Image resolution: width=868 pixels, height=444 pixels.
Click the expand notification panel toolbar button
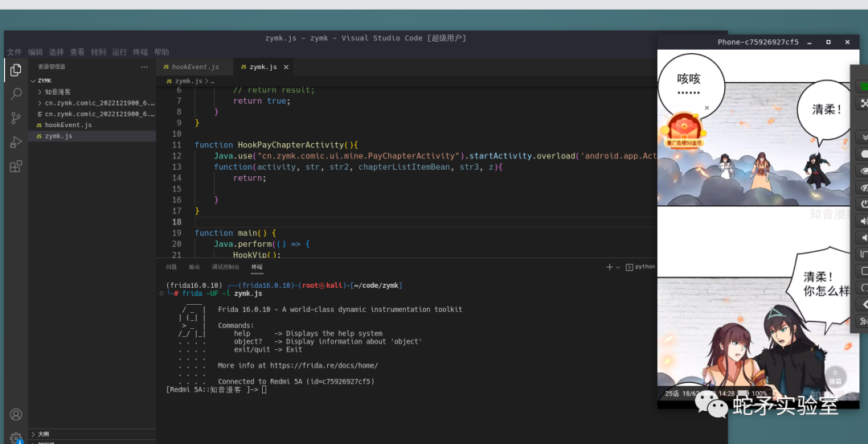point(862,137)
